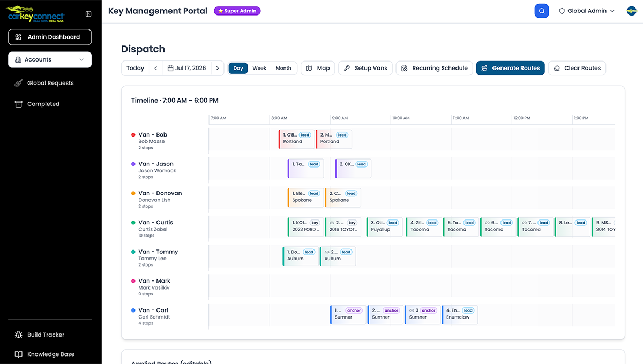Viewport: 643px width, 364px height.
Task: Click calendar icon beside Jul 17, 2026
Action: [x=170, y=69]
